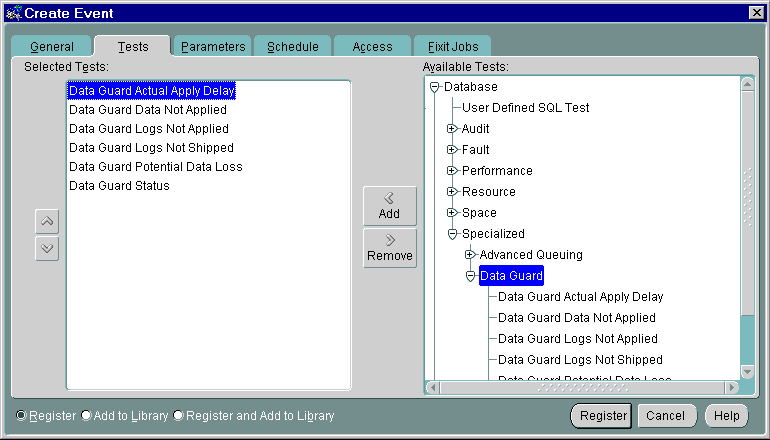Select Data Guard Status in Selected Tests

click(x=119, y=186)
